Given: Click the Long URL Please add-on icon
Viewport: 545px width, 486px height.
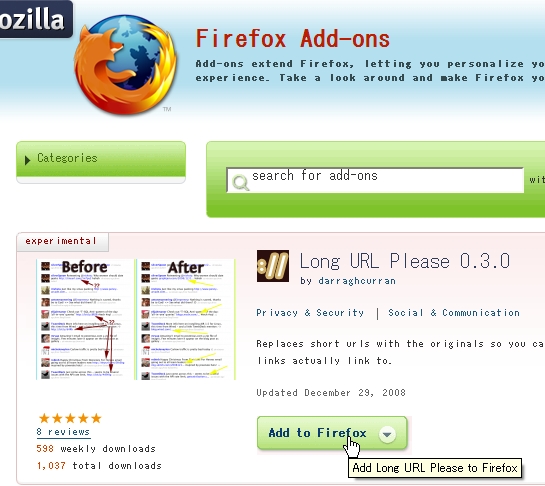Looking at the screenshot, I should click(273, 266).
